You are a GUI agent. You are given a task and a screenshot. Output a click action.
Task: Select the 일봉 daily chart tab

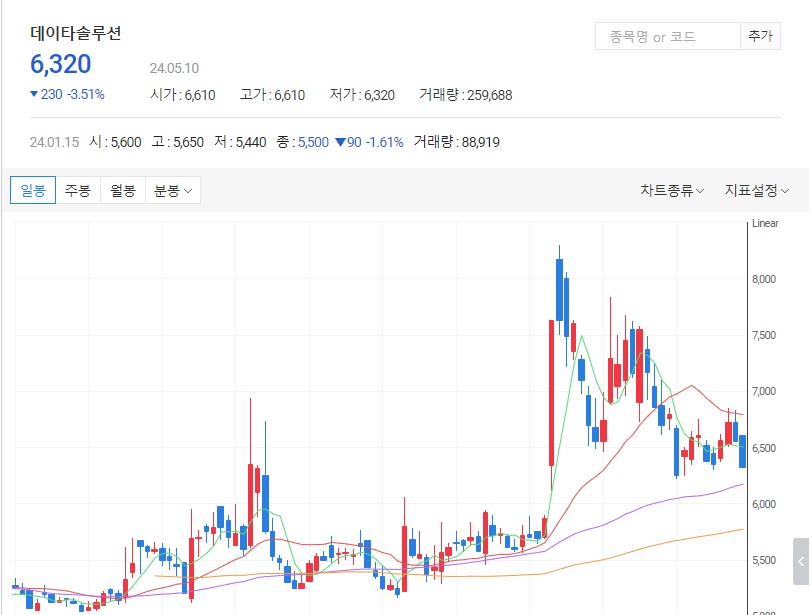33,190
